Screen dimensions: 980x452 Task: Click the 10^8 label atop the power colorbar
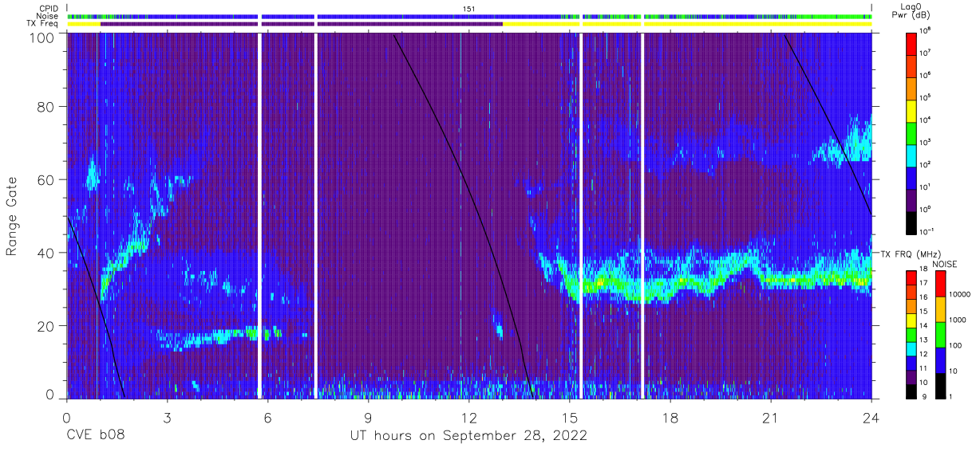click(x=927, y=29)
